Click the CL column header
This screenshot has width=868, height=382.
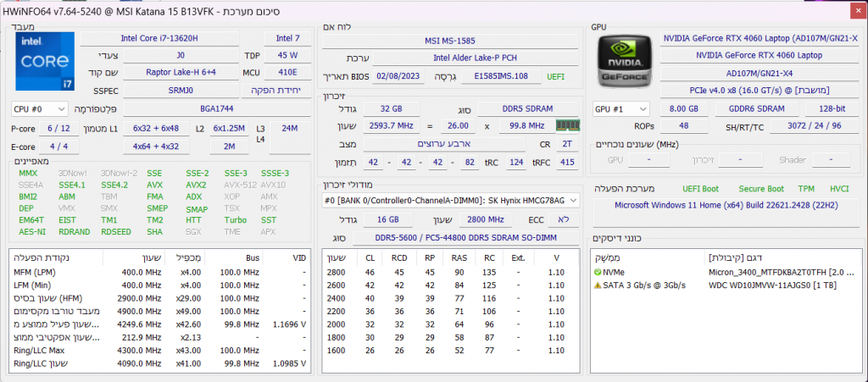370,257
